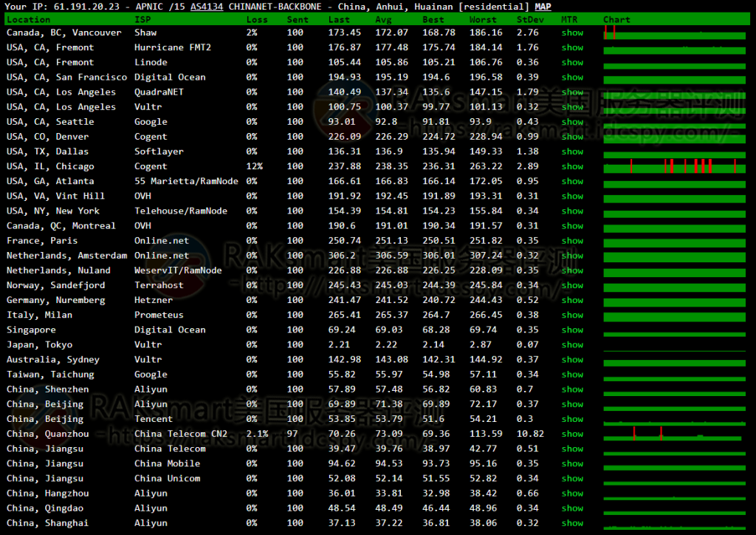
Task: Show MTR for Linode Fremont row
Action: pyautogui.click(x=572, y=63)
